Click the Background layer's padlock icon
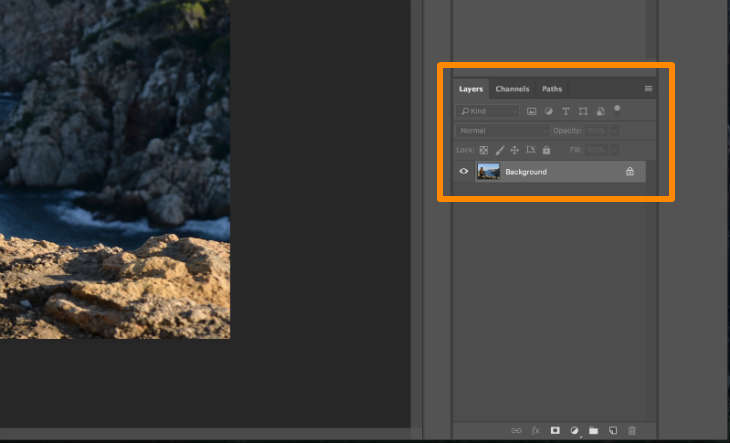 point(630,172)
